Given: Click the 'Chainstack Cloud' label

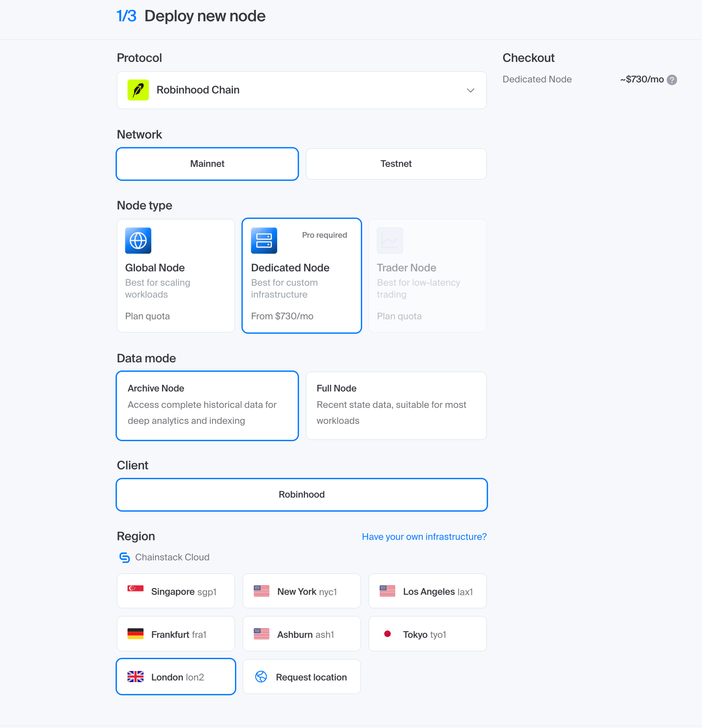Looking at the screenshot, I should click(x=172, y=557).
